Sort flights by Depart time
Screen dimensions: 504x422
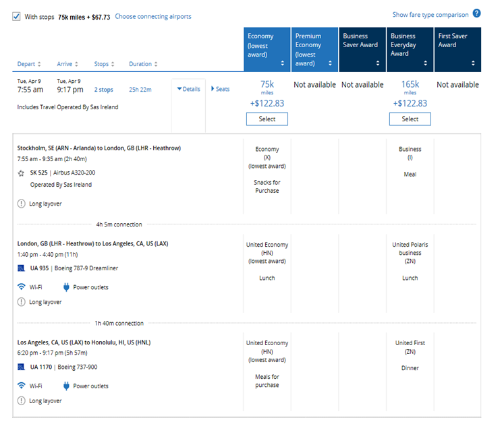pos(29,64)
